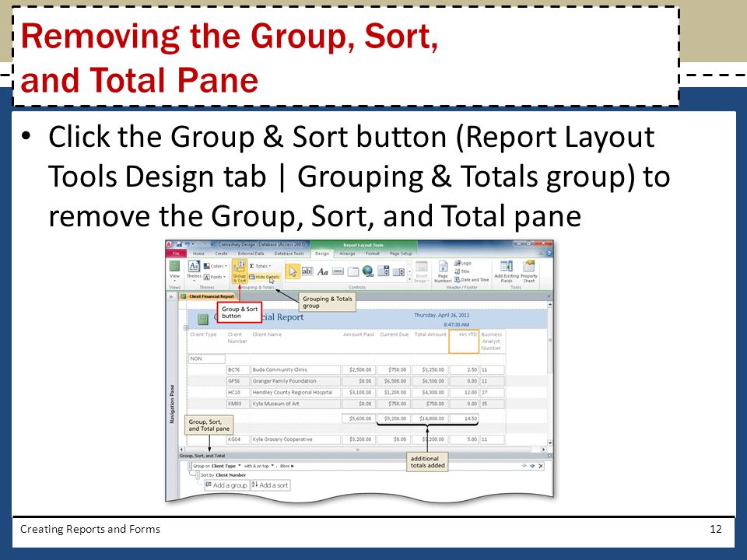Click the Granger Family Foundation cell

pyautogui.click(x=296, y=381)
